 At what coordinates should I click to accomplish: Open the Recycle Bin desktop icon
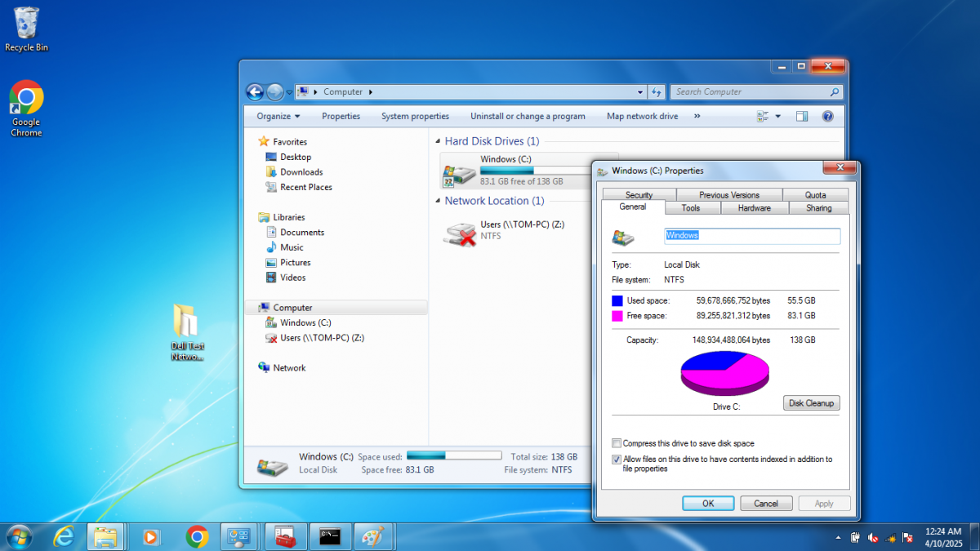click(26, 29)
